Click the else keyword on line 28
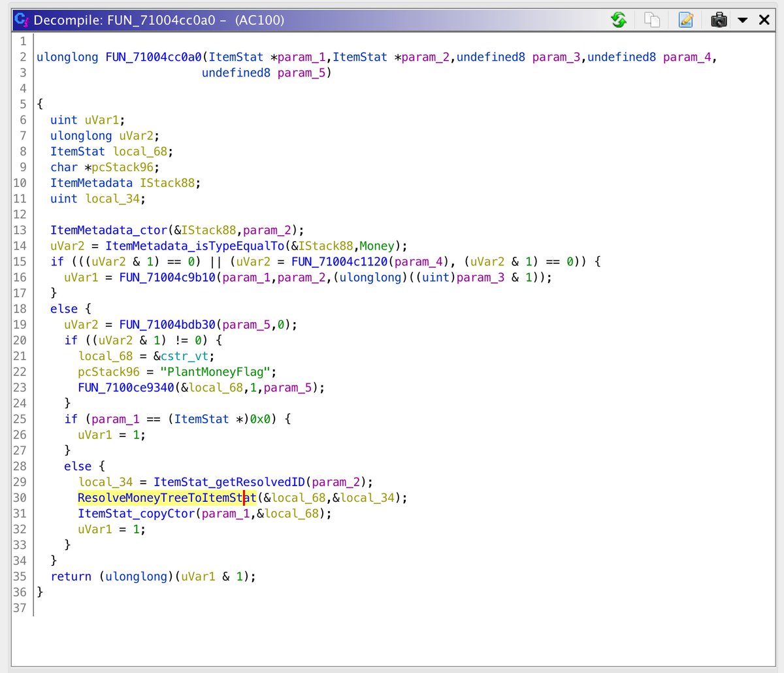Image resolution: width=784 pixels, height=673 pixels. point(78,466)
